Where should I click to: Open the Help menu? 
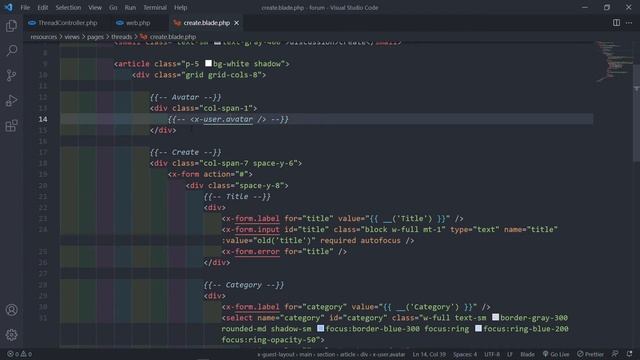180,7
